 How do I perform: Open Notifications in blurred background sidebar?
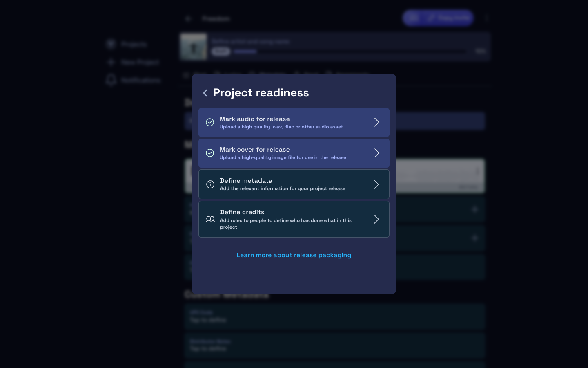click(140, 80)
